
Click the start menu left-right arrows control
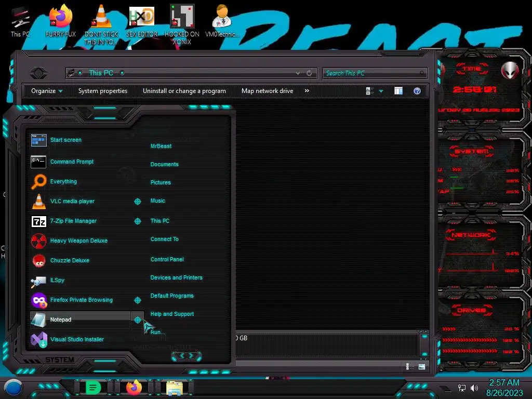187,356
